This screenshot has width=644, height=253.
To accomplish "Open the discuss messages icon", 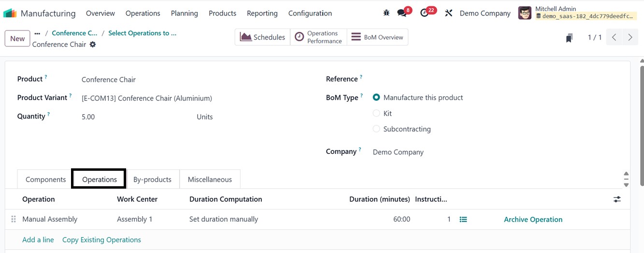I will (x=402, y=13).
